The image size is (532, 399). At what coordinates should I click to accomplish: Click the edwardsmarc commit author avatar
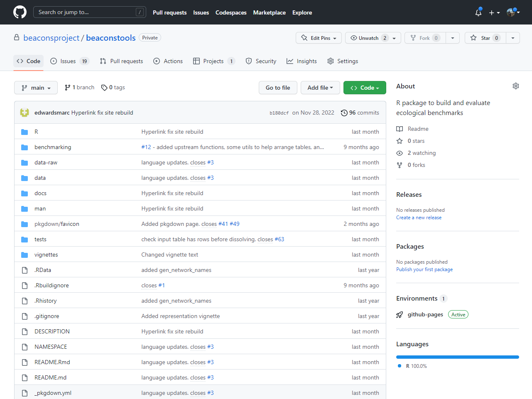[x=25, y=113]
